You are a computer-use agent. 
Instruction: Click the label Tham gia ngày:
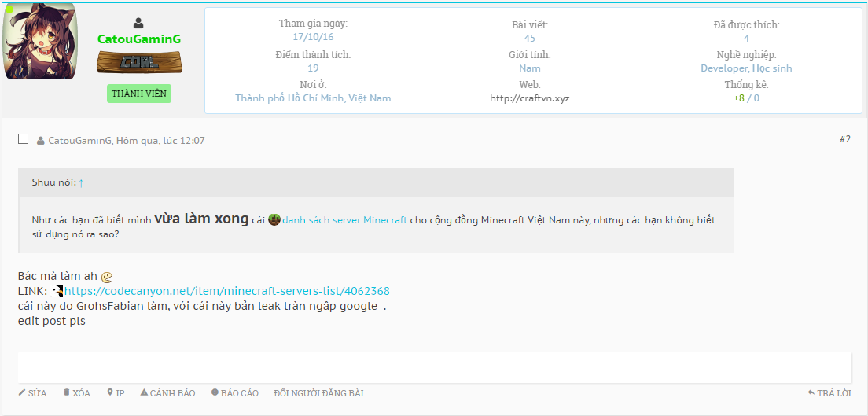(x=314, y=24)
